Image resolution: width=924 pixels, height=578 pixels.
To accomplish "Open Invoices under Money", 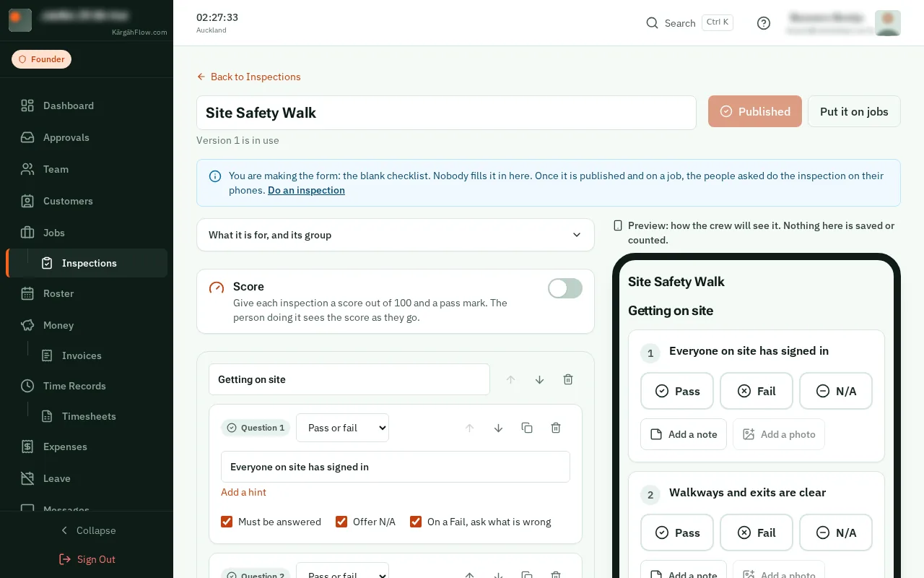I will (97, 355).
